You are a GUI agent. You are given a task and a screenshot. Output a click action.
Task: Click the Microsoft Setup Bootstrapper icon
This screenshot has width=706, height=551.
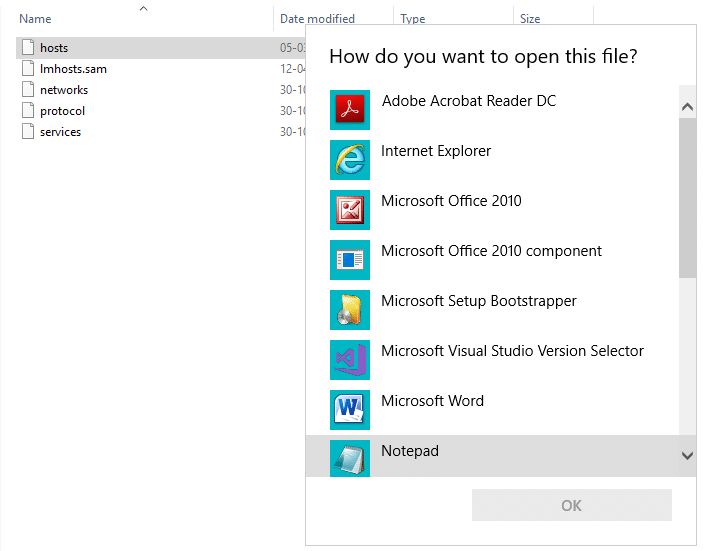click(350, 310)
